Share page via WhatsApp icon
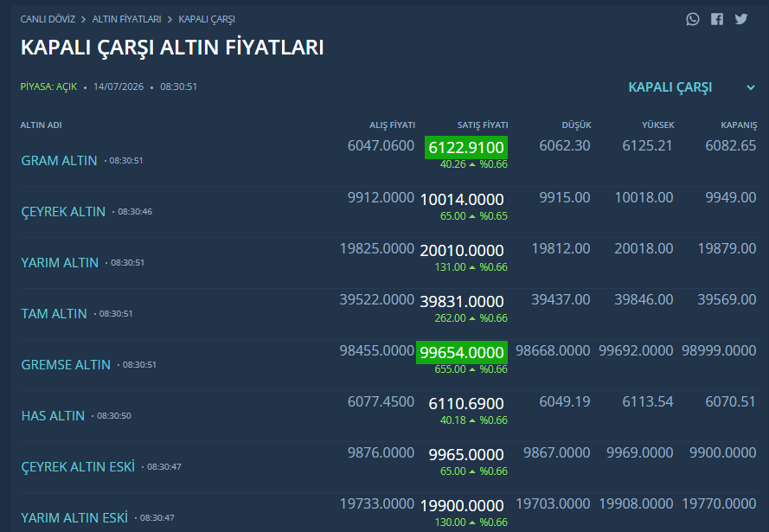The width and height of the screenshot is (769, 532). (x=693, y=19)
